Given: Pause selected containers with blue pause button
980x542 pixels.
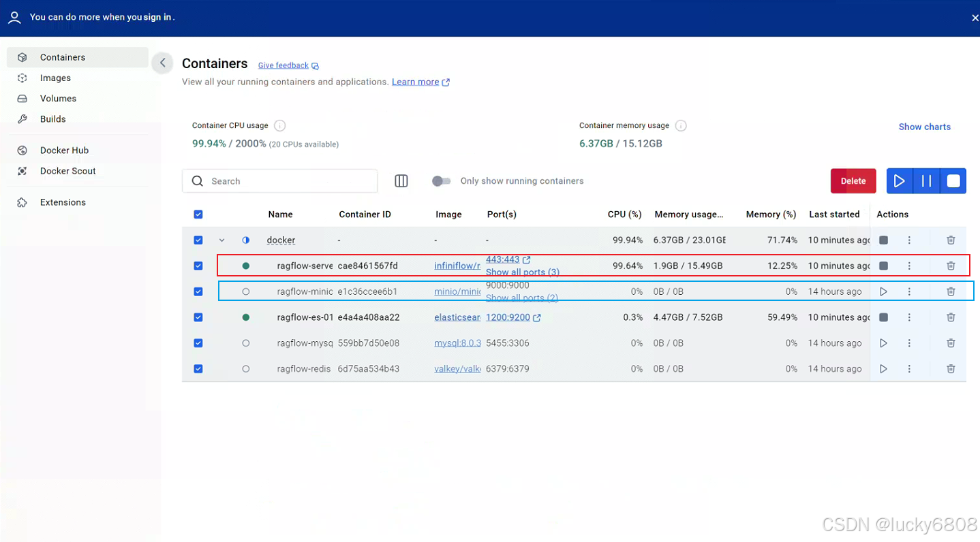Looking at the screenshot, I should [926, 181].
